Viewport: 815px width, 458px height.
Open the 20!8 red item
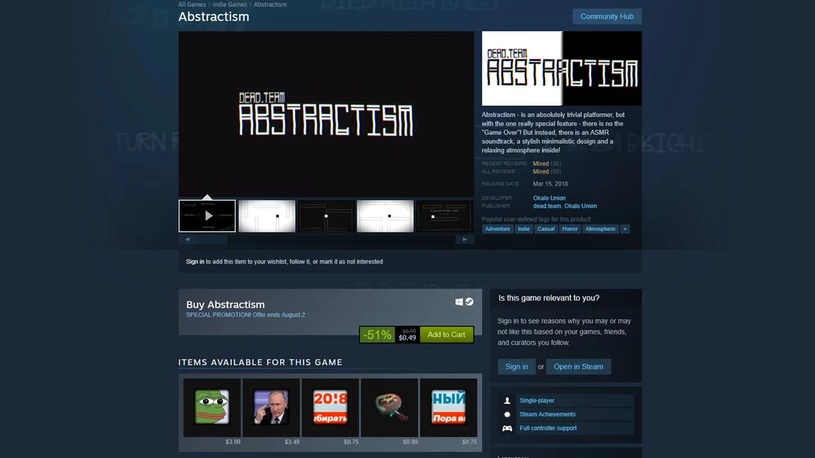pos(331,407)
